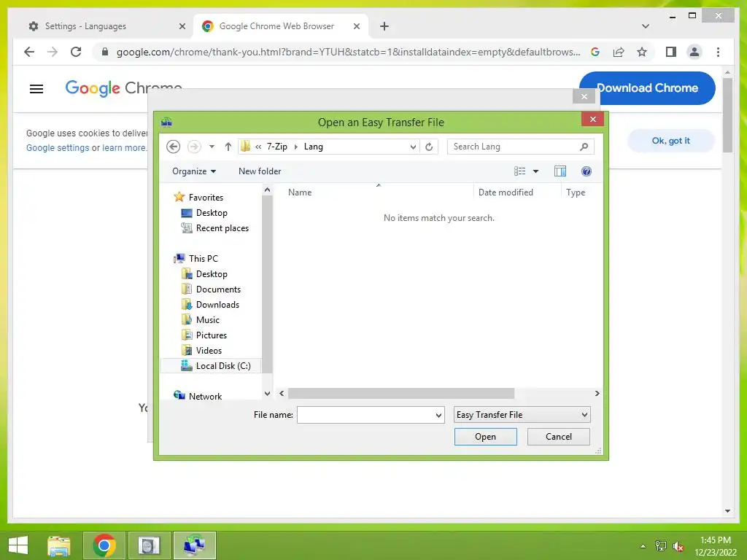
Task: Select Favorites in navigation pane
Action: (x=205, y=197)
